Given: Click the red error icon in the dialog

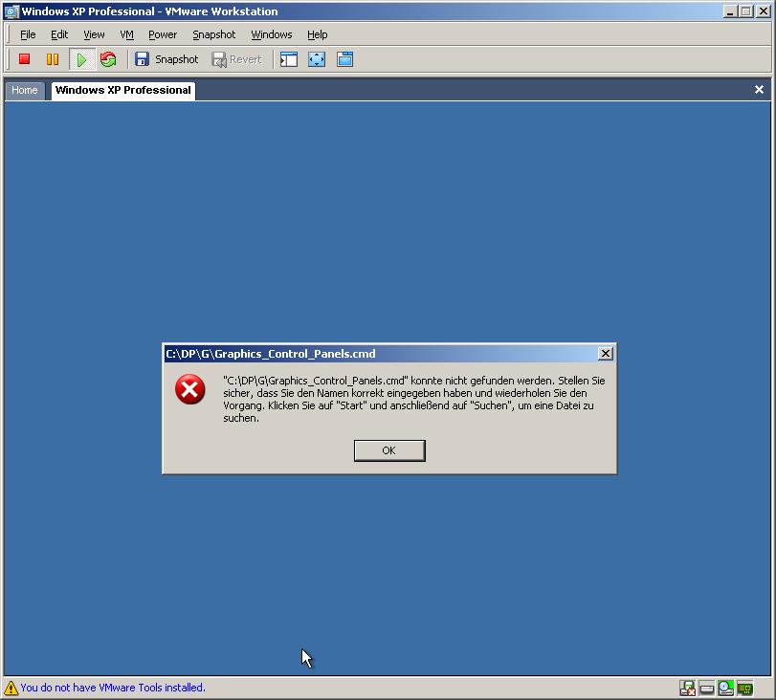Looking at the screenshot, I should coord(190,389).
